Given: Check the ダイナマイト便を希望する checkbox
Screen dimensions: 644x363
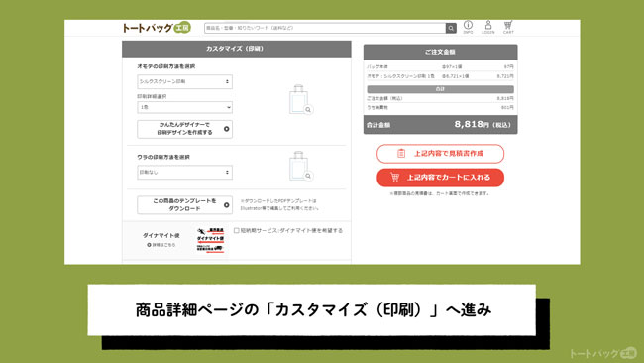Looking at the screenshot, I should click(236, 231).
